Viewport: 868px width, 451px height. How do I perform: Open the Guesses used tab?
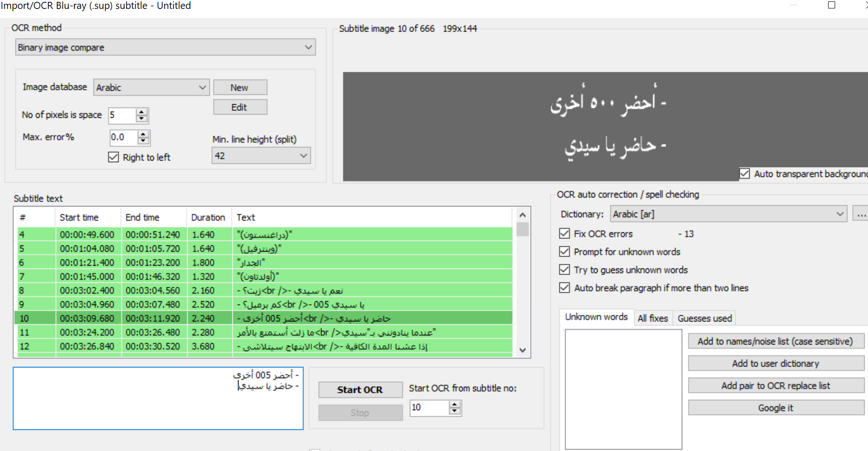[x=704, y=318]
